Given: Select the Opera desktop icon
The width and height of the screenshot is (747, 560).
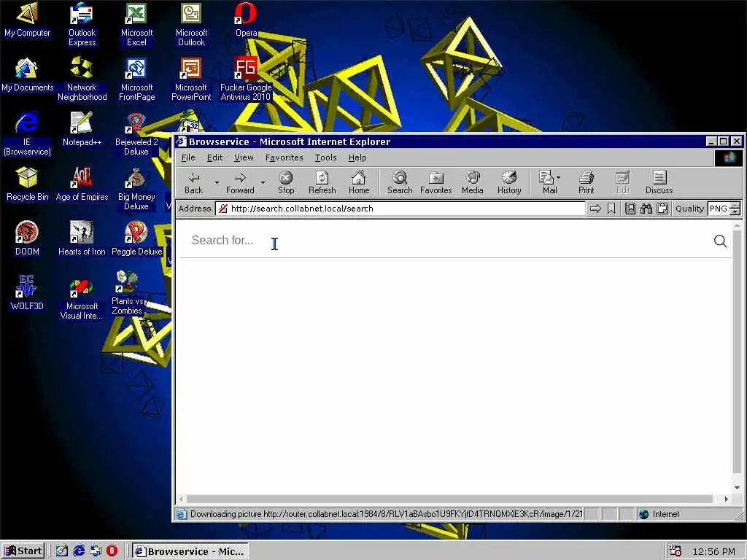Looking at the screenshot, I should coord(247,20).
